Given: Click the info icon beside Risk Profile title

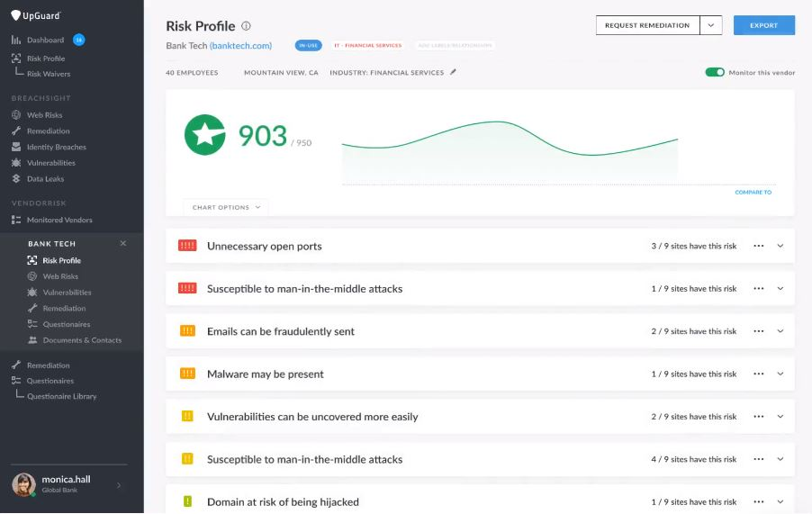Looking at the screenshot, I should click(246, 26).
